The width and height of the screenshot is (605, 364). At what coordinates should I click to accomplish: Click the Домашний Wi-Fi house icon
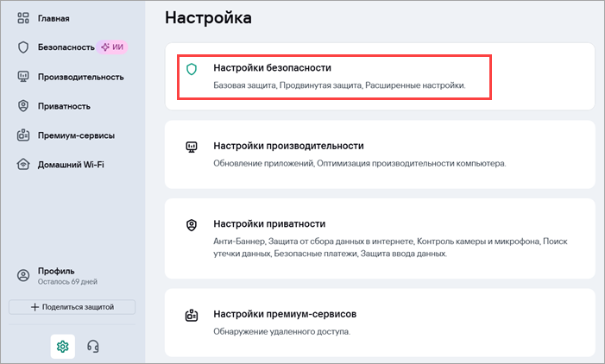point(23,164)
